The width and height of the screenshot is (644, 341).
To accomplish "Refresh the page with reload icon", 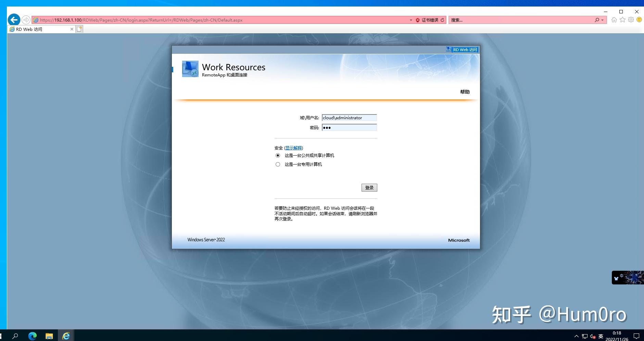I will point(442,20).
